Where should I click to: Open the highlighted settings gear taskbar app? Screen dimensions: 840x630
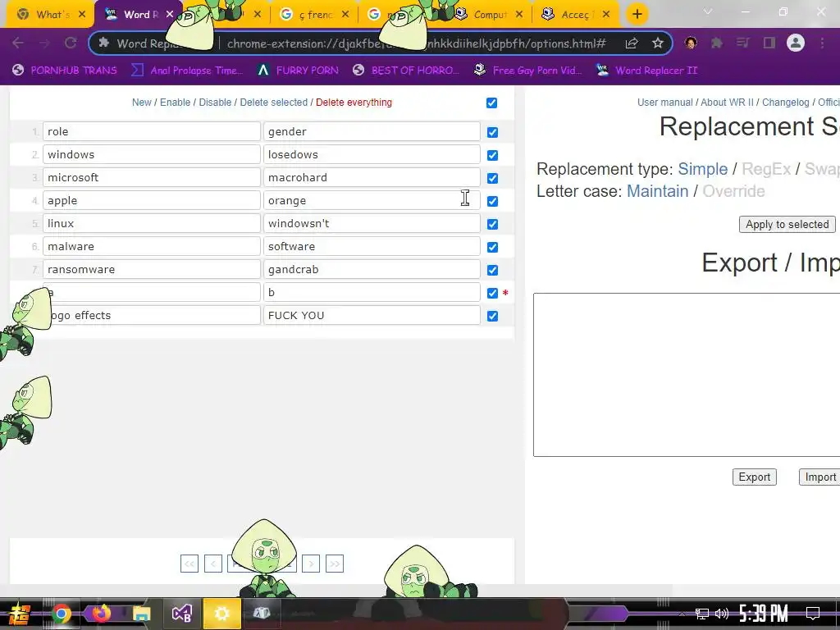coord(221,614)
